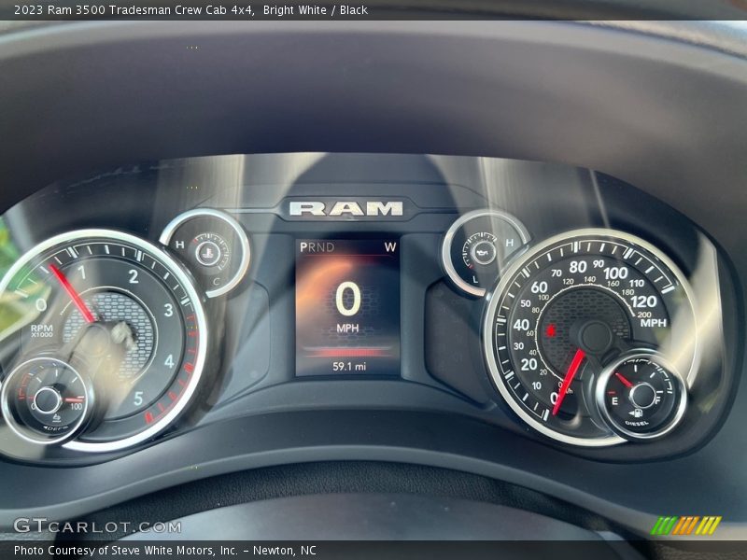
Task: Click the 2023 Ram 3500 Tradesman caption
Action: pyautogui.click(x=190, y=9)
